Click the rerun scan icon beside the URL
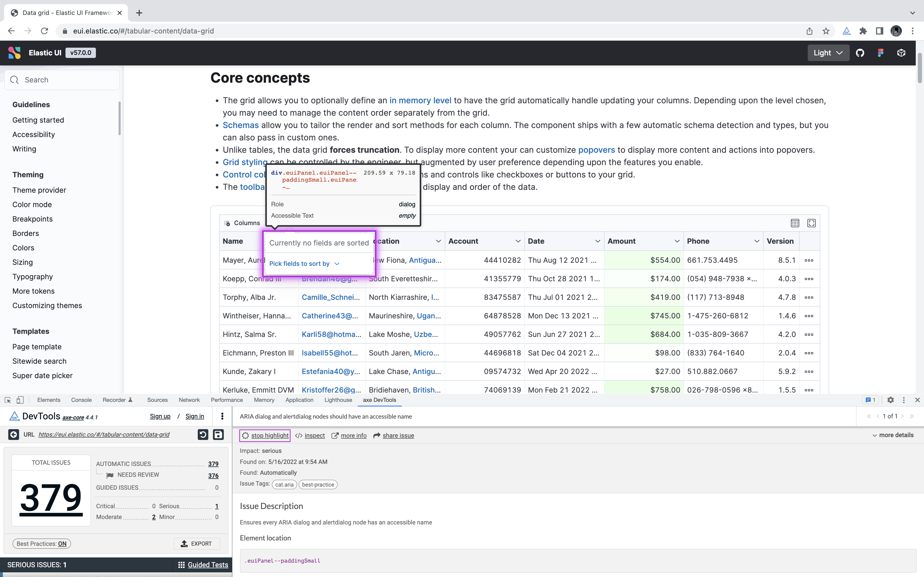 203,435
